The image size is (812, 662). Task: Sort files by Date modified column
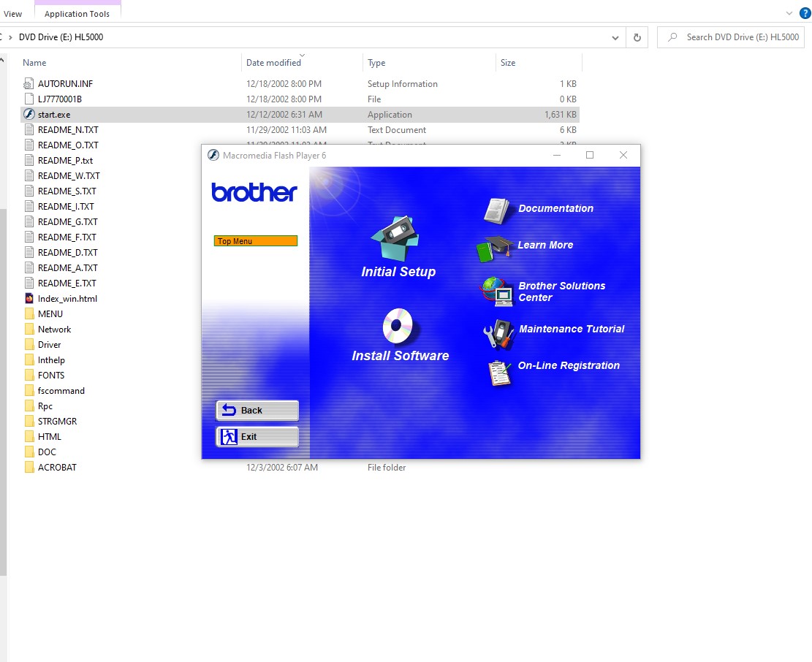(273, 63)
